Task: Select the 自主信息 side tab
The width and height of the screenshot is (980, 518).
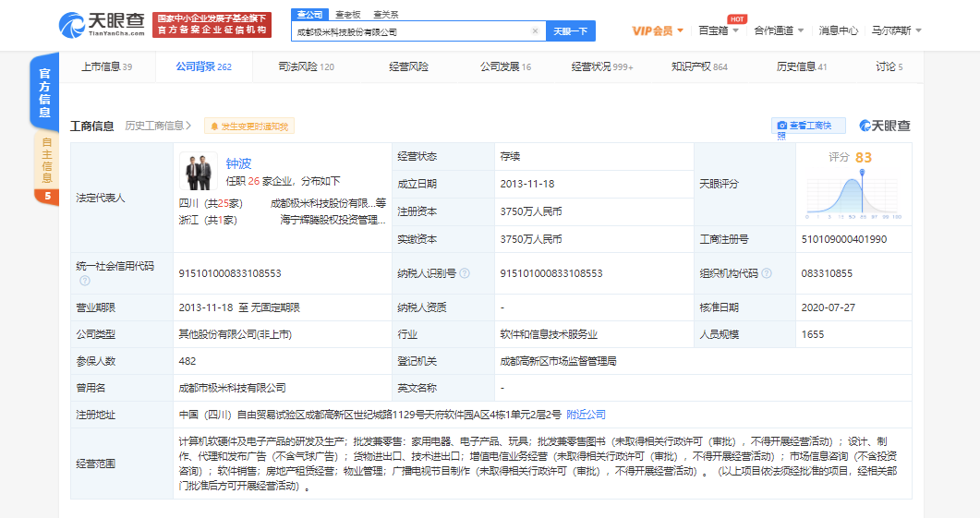Action: [x=46, y=161]
